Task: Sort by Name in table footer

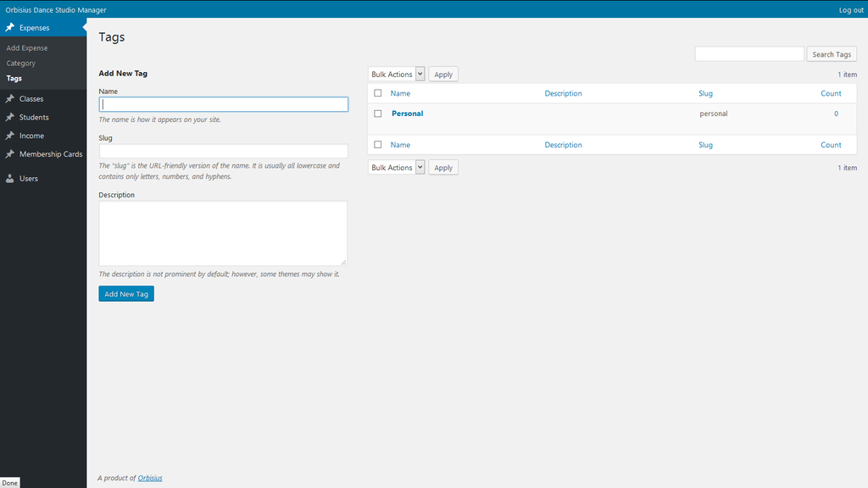Action: pyautogui.click(x=400, y=145)
